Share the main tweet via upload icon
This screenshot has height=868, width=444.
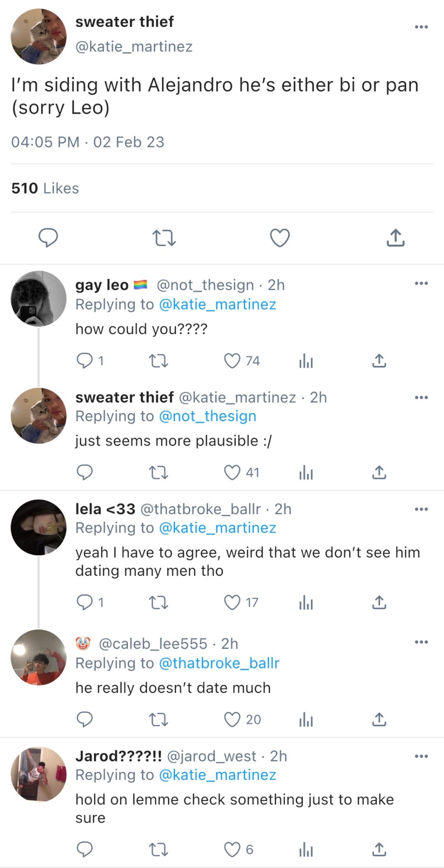395,238
